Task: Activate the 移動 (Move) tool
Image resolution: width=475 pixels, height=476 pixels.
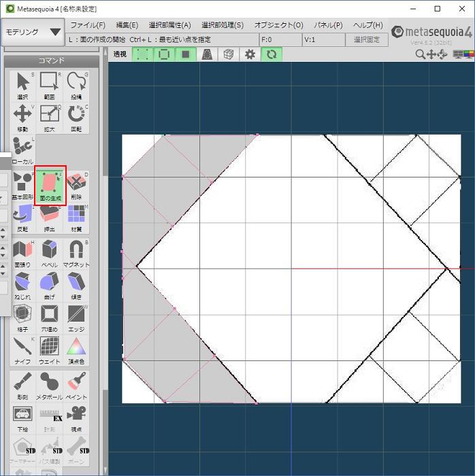Action: click(23, 117)
